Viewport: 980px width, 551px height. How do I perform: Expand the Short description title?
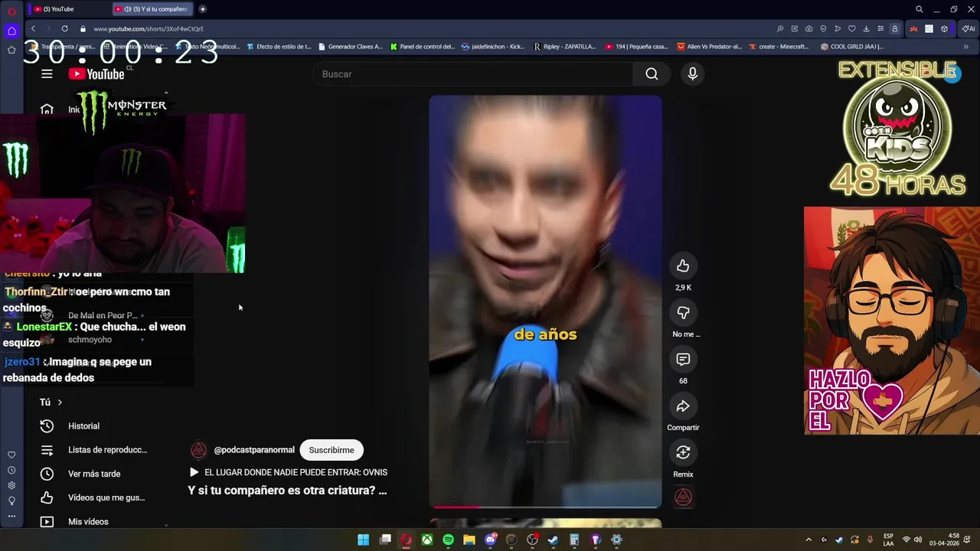[287, 491]
